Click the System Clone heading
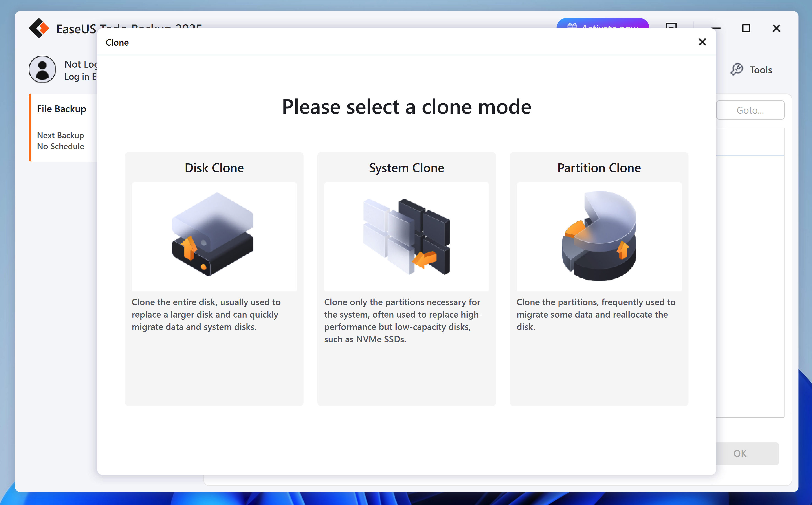The width and height of the screenshot is (812, 505). tap(406, 168)
